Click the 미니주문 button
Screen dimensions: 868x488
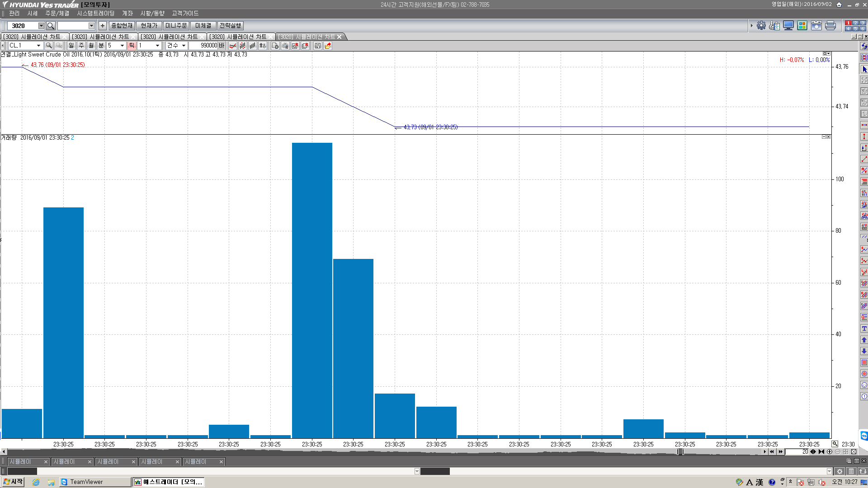click(x=176, y=26)
